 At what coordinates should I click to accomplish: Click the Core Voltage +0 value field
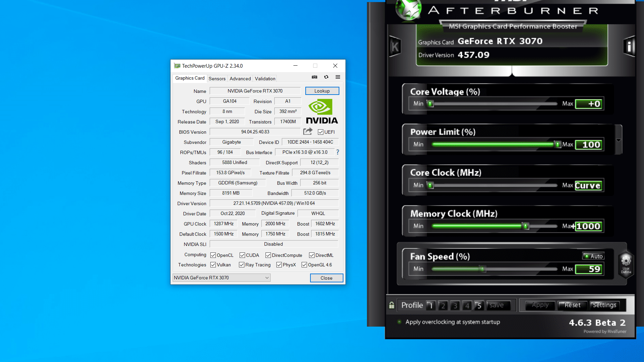pos(589,104)
